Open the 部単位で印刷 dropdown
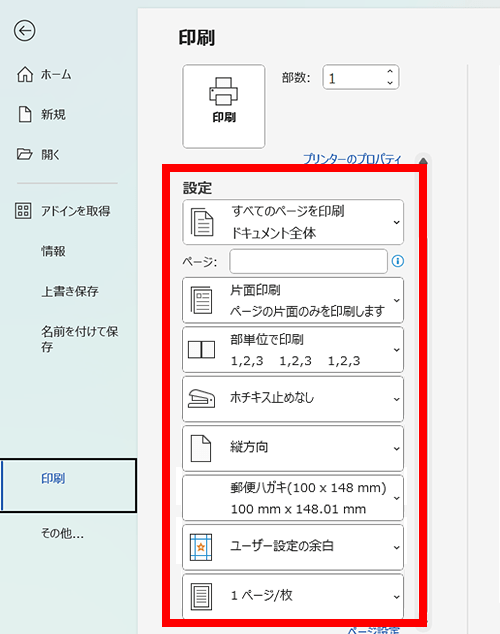 click(x=293, y=350)
